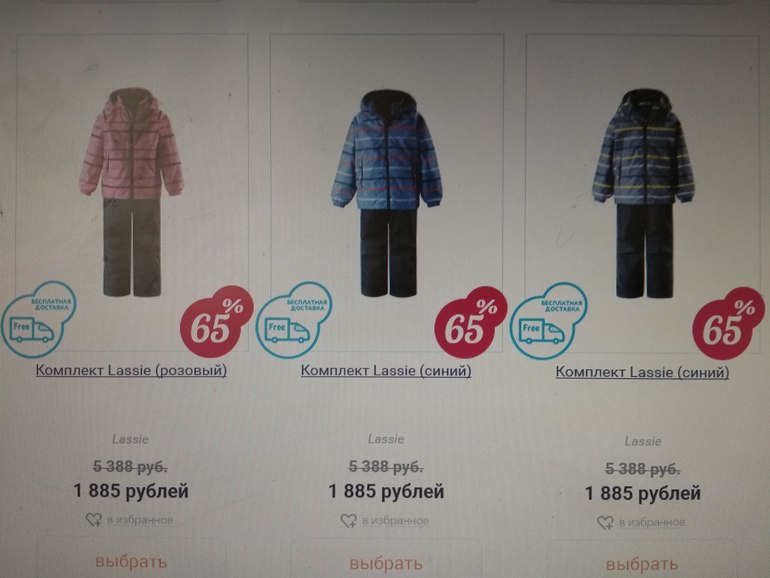Open the rightmost Комплект Lassie (синий) link
Screen dimensions: 770x578
pos(642,372)
